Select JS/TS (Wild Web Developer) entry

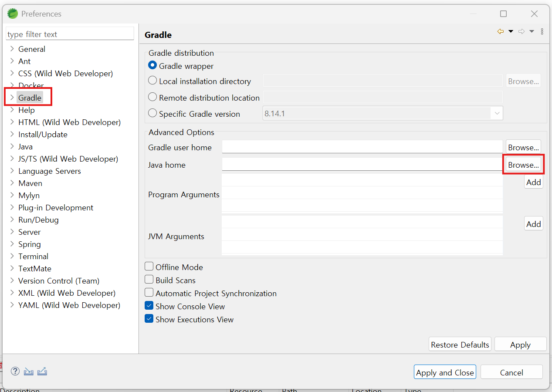click(x=68, y=159)
